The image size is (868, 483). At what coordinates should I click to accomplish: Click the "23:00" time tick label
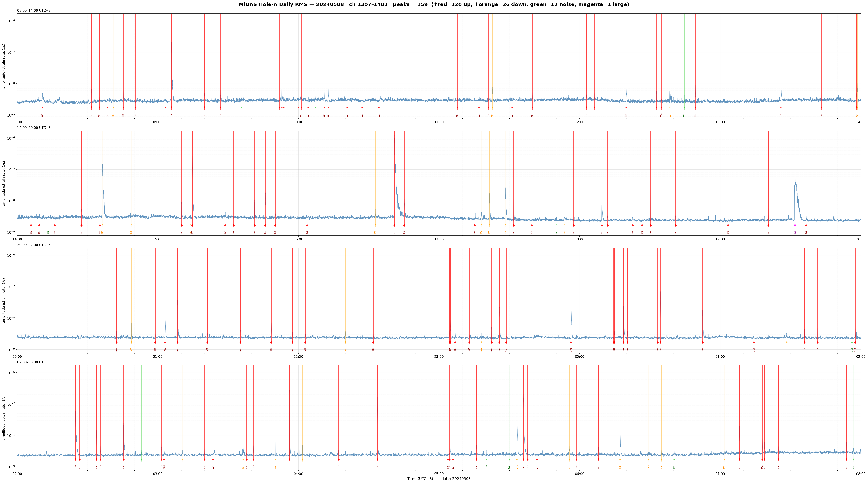click(x=439, y=356)
